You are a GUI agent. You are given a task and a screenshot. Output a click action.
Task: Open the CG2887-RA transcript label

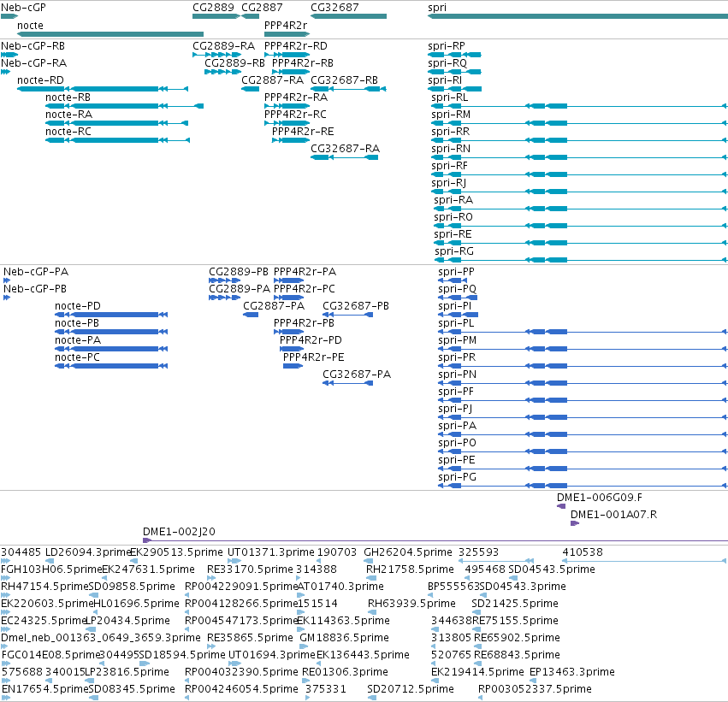click(273, 80)
